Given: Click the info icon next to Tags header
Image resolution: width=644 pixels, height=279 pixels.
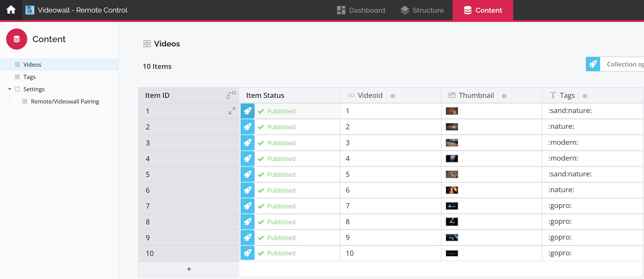Looking at the screenshot, I should (x=585, y=96).
